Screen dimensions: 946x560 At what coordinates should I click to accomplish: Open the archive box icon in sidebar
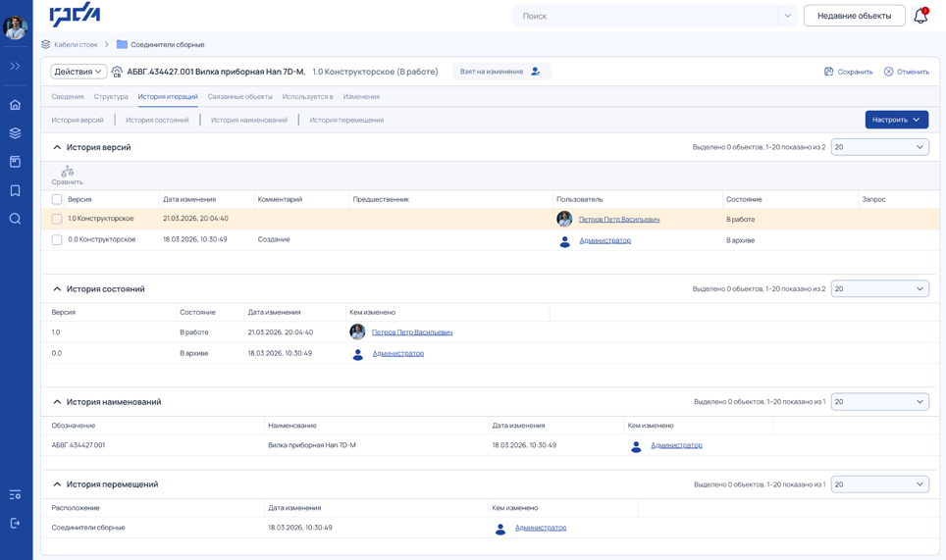coord(15,162)
